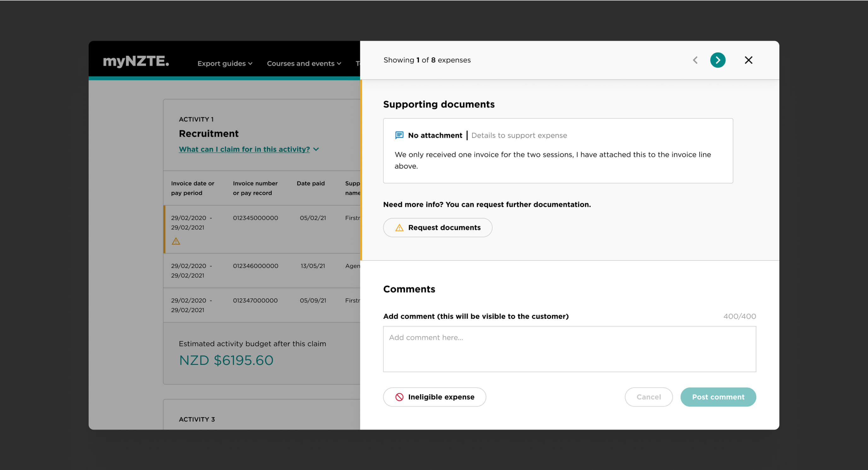Mark as Ineligible expense
868x470 pixels.
point(434,397)
